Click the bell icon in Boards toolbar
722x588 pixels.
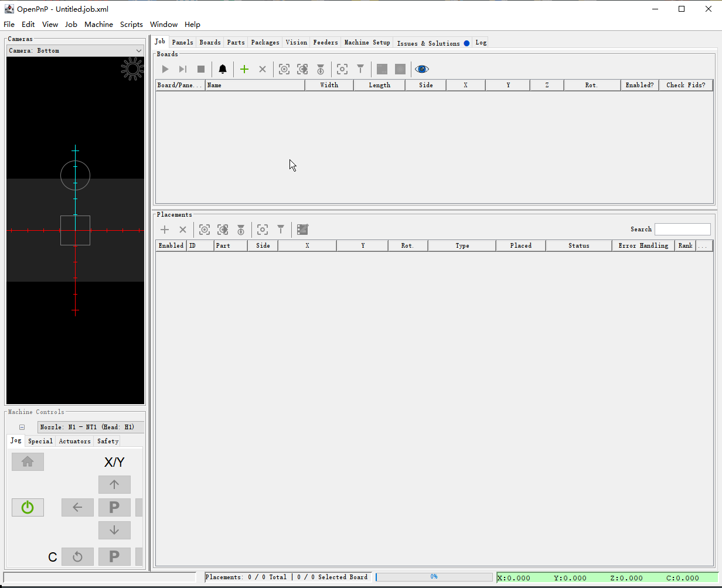tap(223, 69)
